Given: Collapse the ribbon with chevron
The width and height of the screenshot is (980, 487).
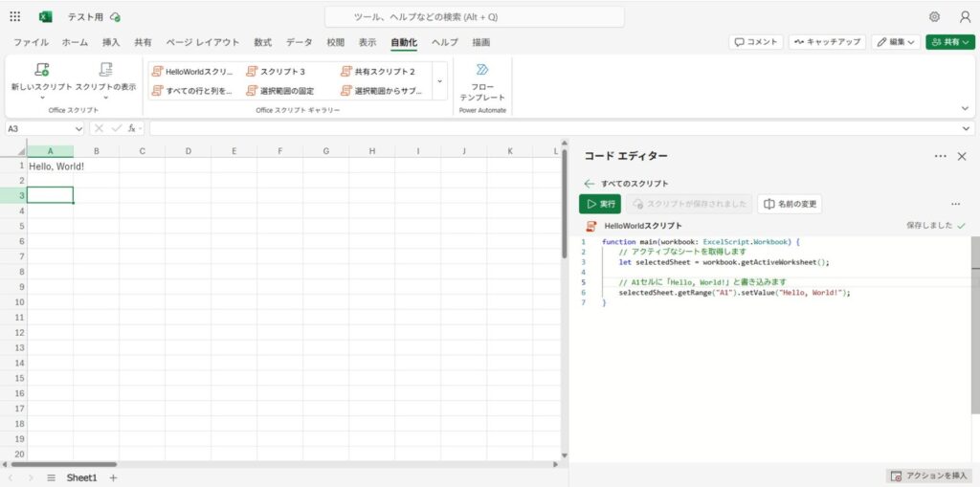Looking at the screenshot, I should tap(965, 108).
